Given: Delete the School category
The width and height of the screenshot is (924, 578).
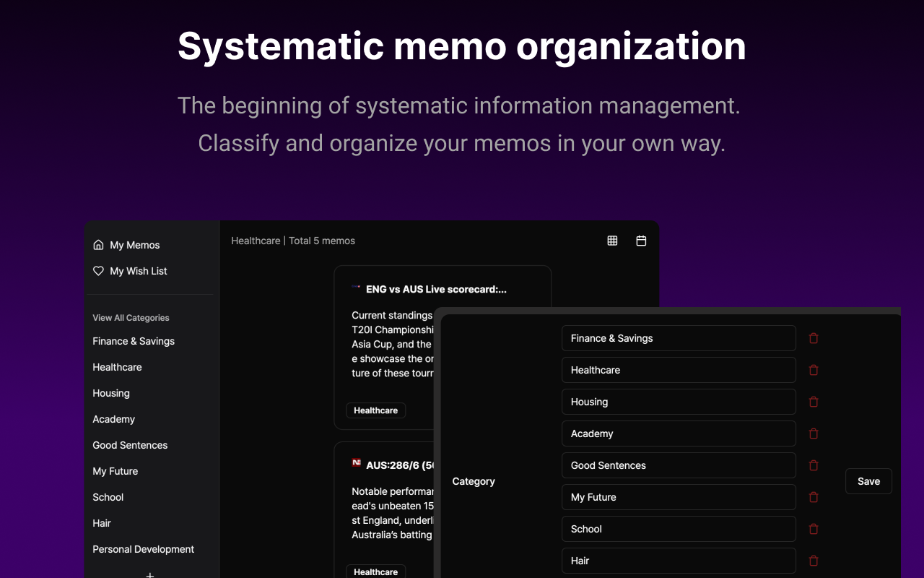Looking at the screenshot, I should tap(814, 529).
